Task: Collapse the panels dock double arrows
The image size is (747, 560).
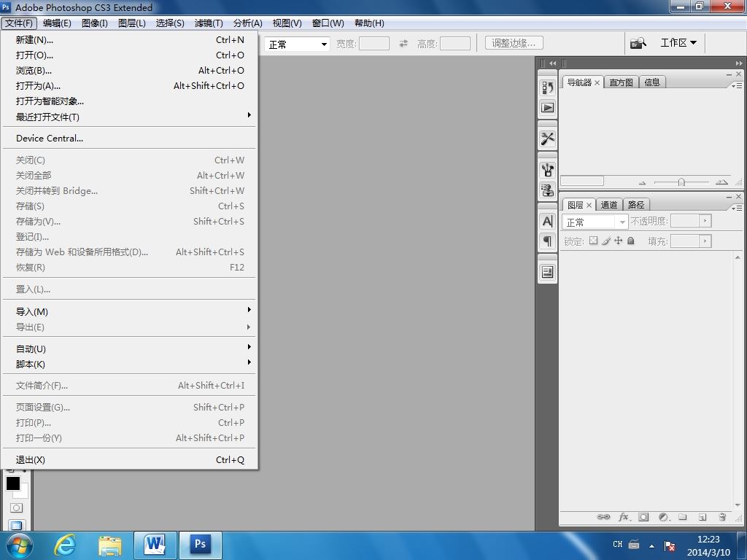Action: point(738,63)
